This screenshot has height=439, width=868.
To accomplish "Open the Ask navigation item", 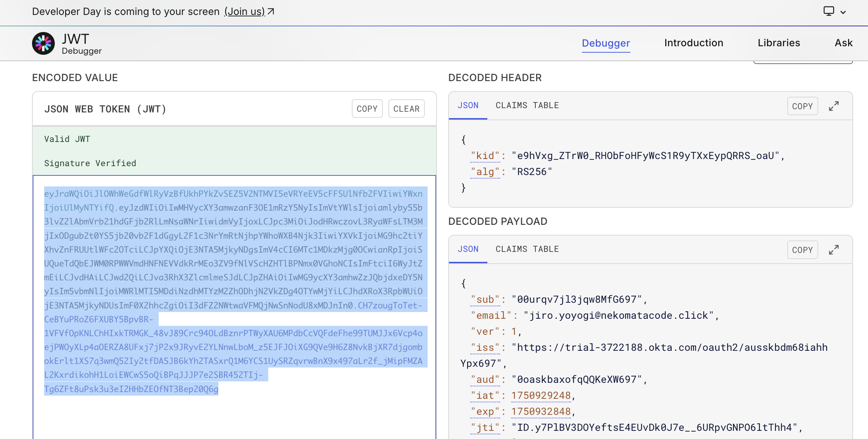I will point(843,43).
